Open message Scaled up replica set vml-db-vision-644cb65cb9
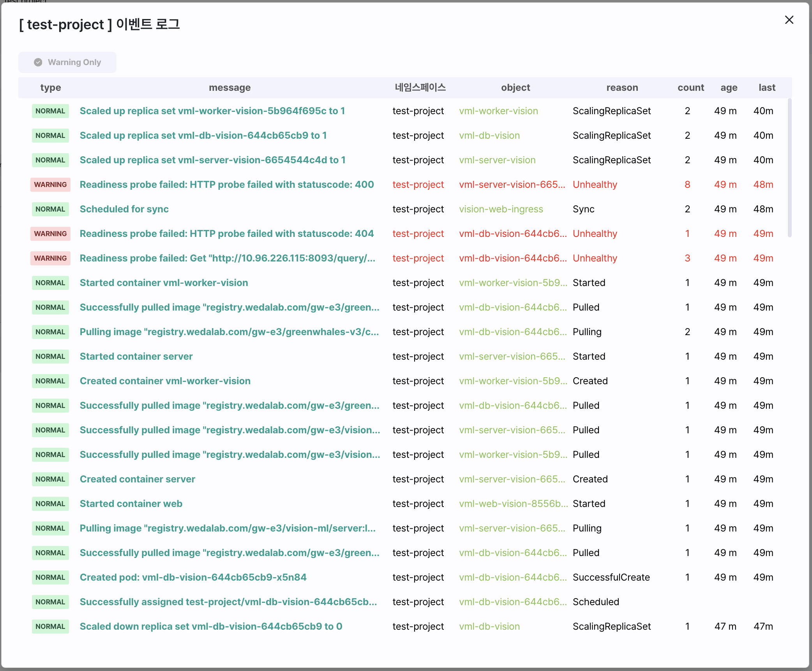This screenshot has height=671, width=812. click(203, 136)
